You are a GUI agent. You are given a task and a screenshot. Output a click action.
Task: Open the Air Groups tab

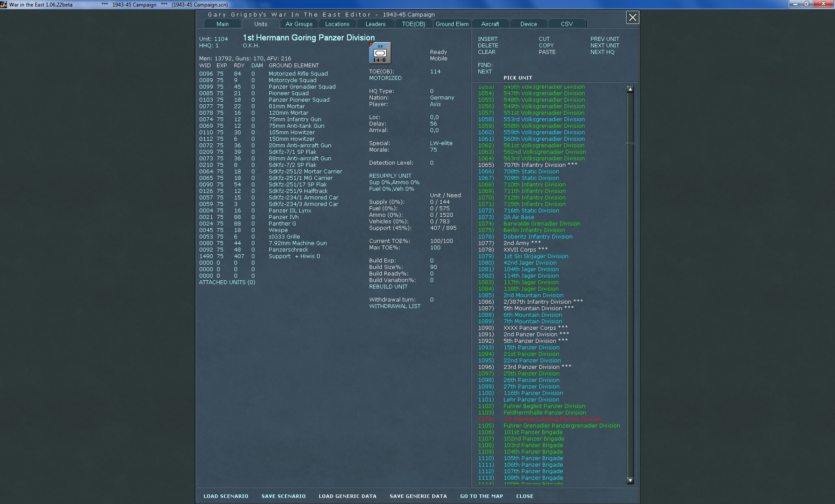[299, 24]
